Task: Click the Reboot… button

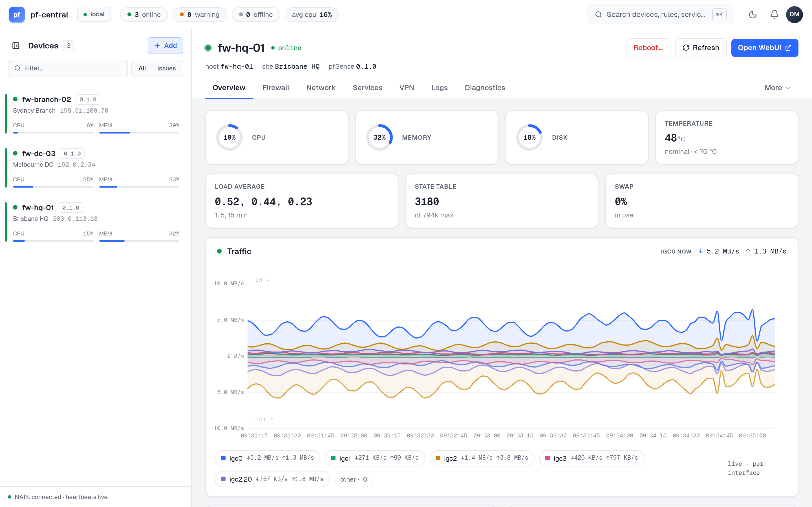Action: [x=648, y=48]
